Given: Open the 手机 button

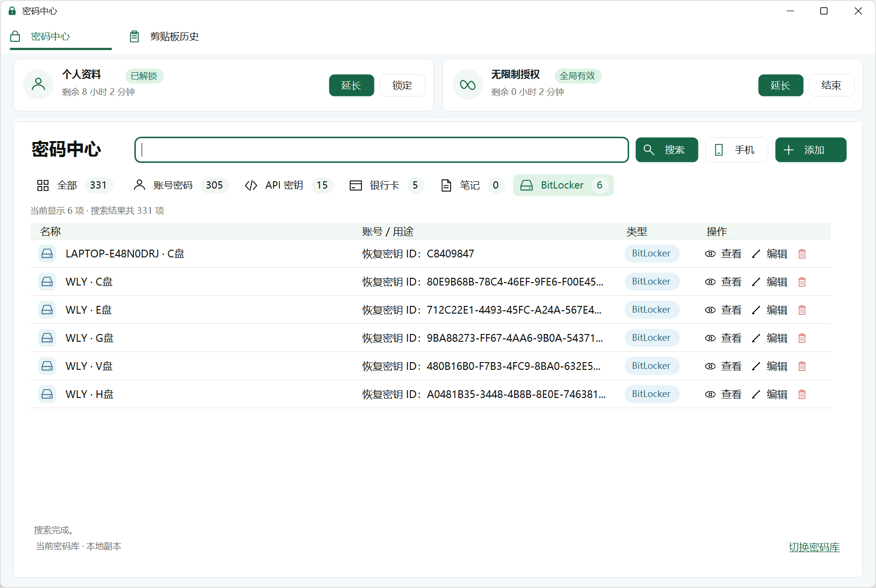Looking at the screenshot, I should (736, 150).
